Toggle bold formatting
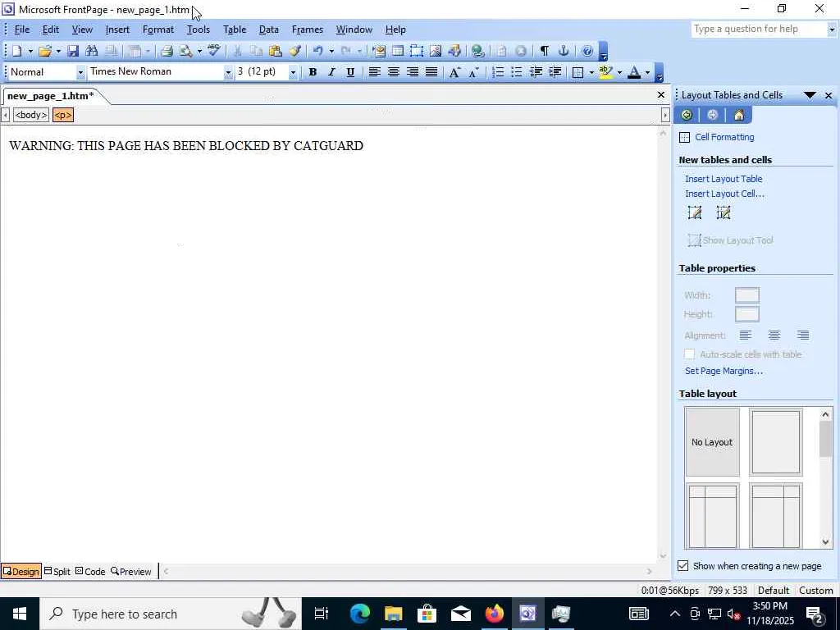 point(313,72)
